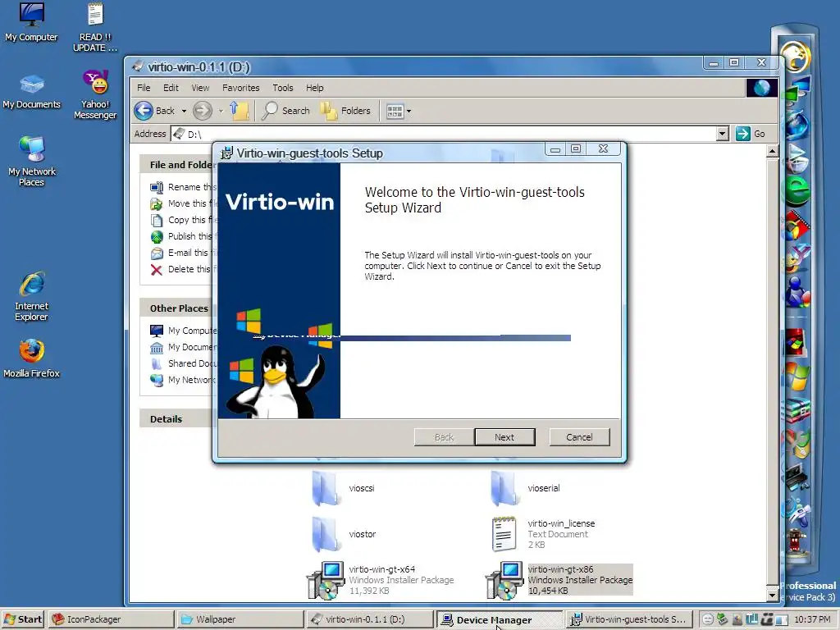
Task: Click the clock showing 10:37 PM
Action: point(812,619)
